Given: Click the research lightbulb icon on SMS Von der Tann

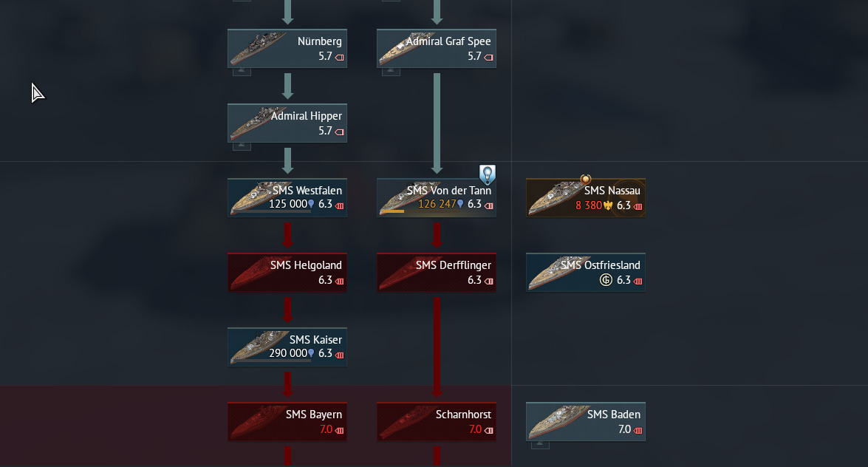Looking at the screenshot, I should [x=487, y=174].
